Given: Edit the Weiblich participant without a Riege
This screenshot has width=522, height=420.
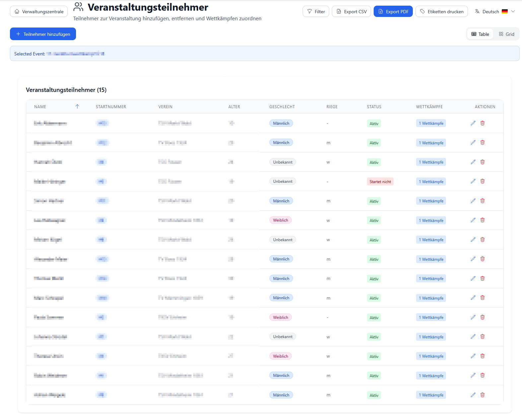Looking at the screenshot, I should tap(473, 317).
